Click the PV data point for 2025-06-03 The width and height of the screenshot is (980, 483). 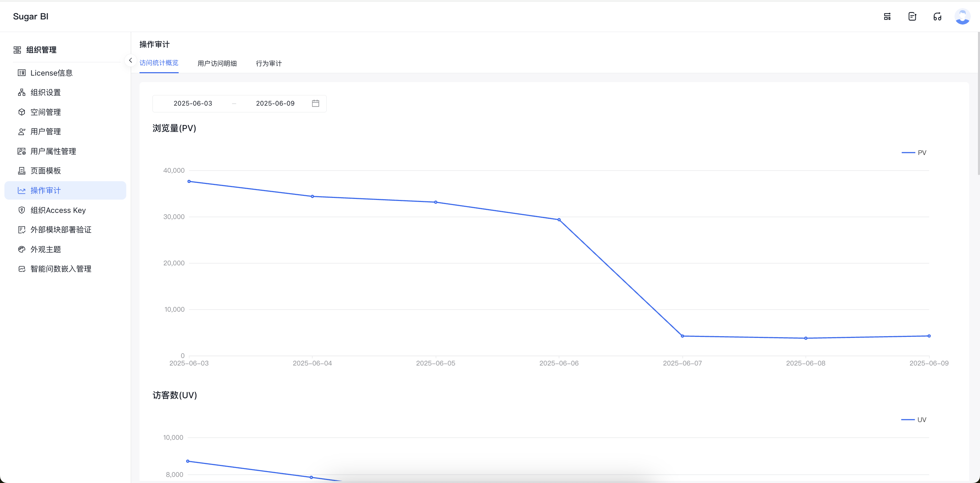[189, 181]
